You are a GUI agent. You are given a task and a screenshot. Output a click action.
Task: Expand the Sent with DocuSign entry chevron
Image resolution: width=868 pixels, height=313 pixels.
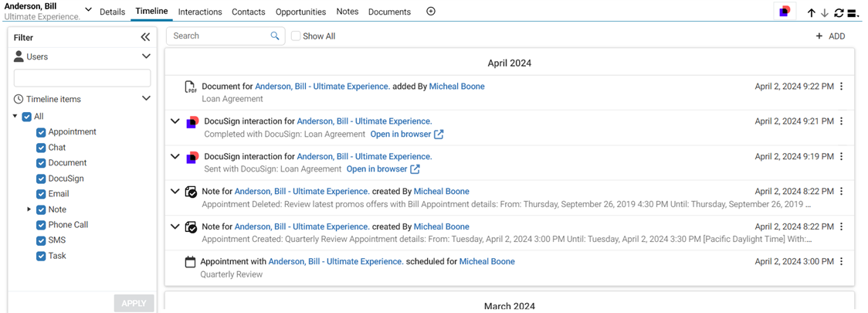point(175,157)
